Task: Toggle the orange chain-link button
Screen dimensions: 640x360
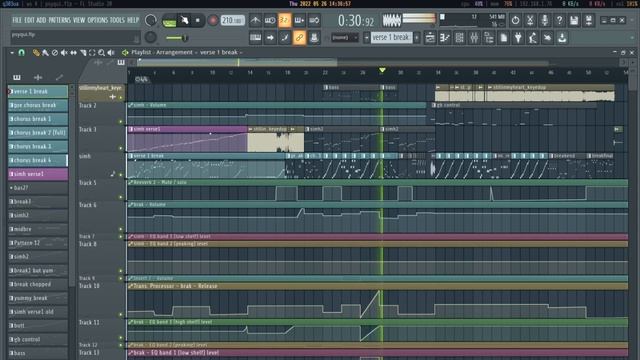Action: [299, 38]
